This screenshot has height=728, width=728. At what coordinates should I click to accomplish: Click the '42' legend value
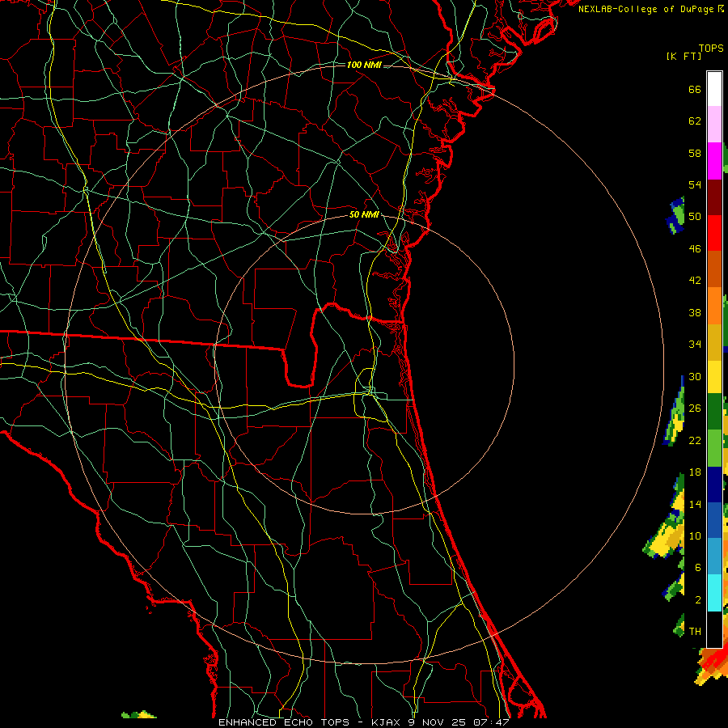pyautogui.click(x=695, y=281)
